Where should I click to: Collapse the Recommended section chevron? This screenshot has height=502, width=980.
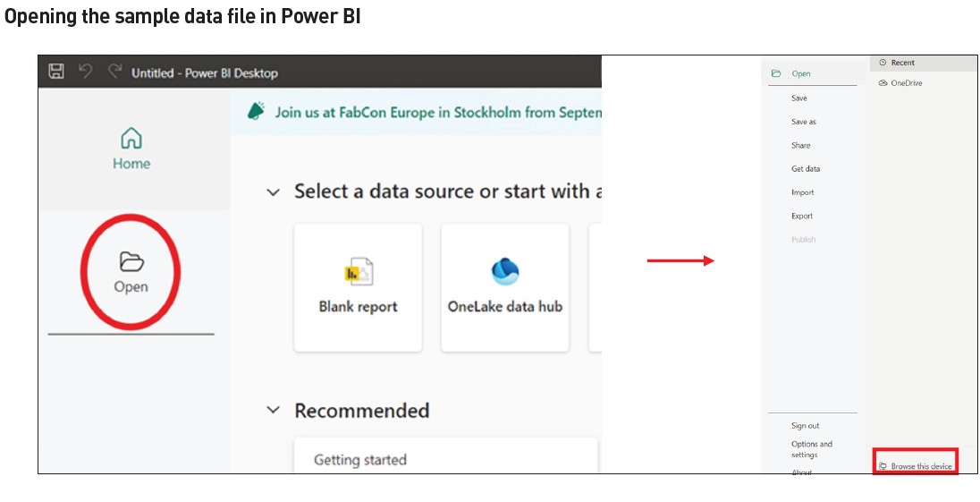(x=274, y=410)
